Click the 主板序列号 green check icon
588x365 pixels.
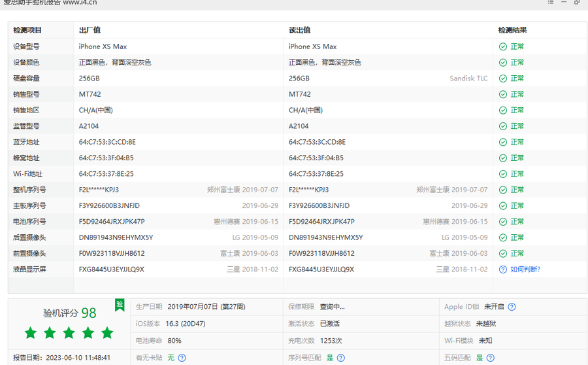(x=503, y=206)
